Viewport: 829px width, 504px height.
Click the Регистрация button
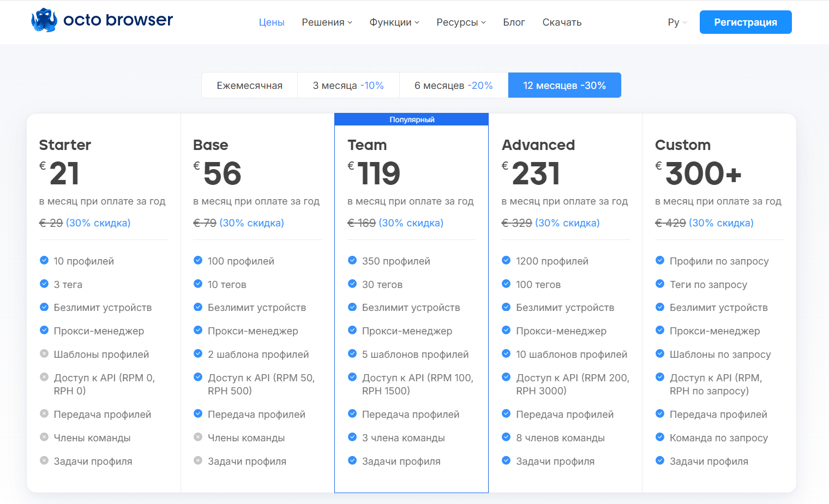point(746,22)
